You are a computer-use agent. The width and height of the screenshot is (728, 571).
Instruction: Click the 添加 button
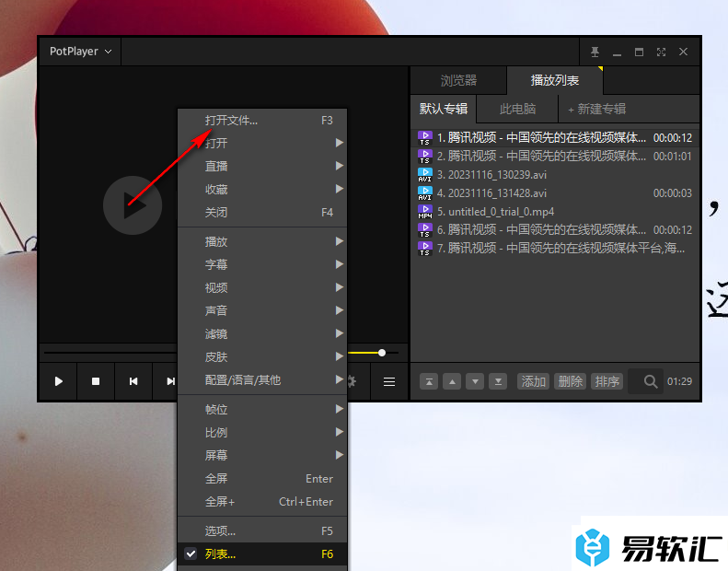coord(533,381)
